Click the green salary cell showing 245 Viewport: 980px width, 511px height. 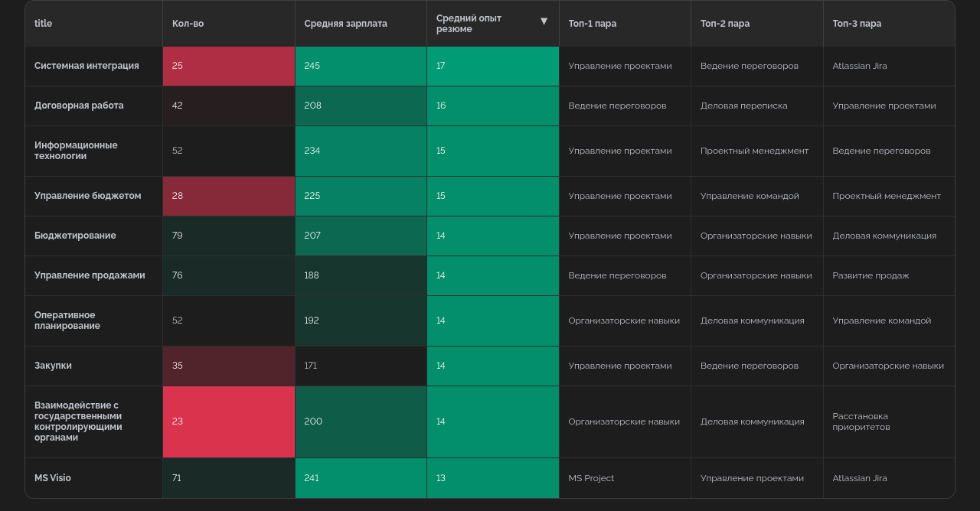click(x=361, y=66)
